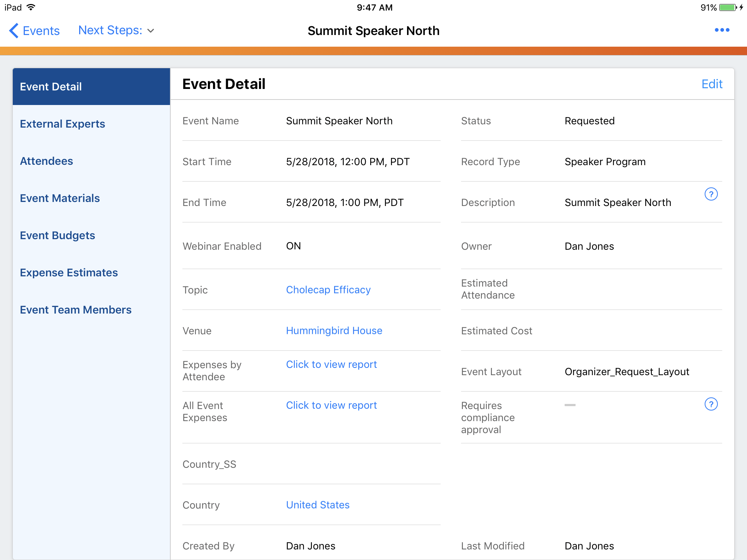The width and height of the screenshot is (747, 560).
Task: Tap the back chevron next to Events
Action: click(x=14, y=31)
